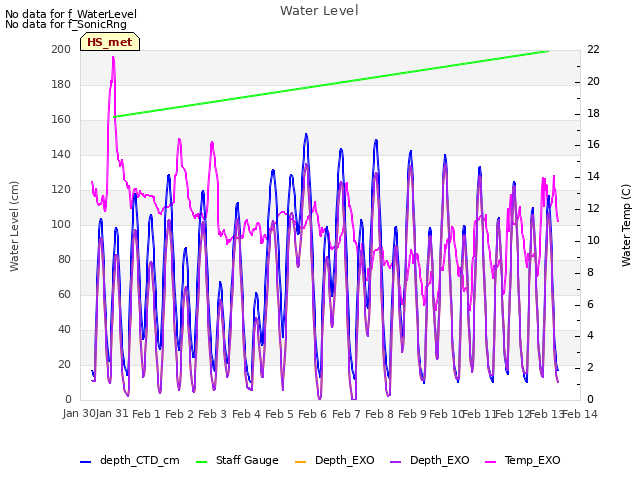Click the 18 right temperature axis label

coord(593,113)
